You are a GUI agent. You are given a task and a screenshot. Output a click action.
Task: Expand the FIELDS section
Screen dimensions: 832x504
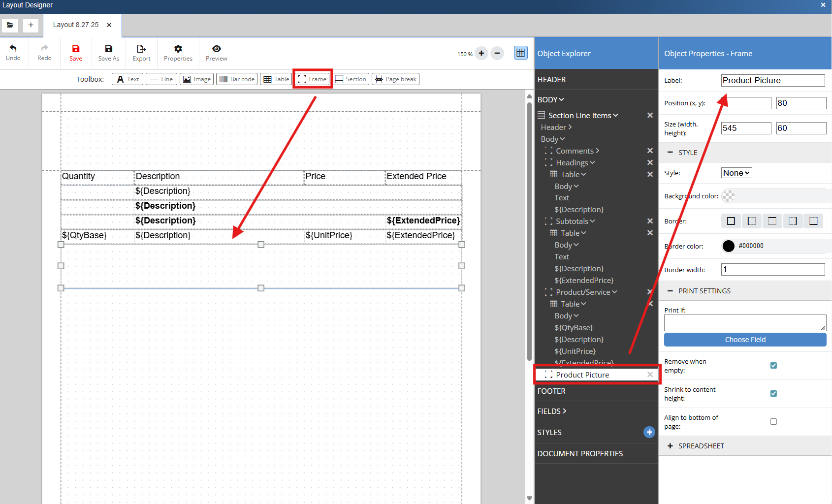click(552, 411)
